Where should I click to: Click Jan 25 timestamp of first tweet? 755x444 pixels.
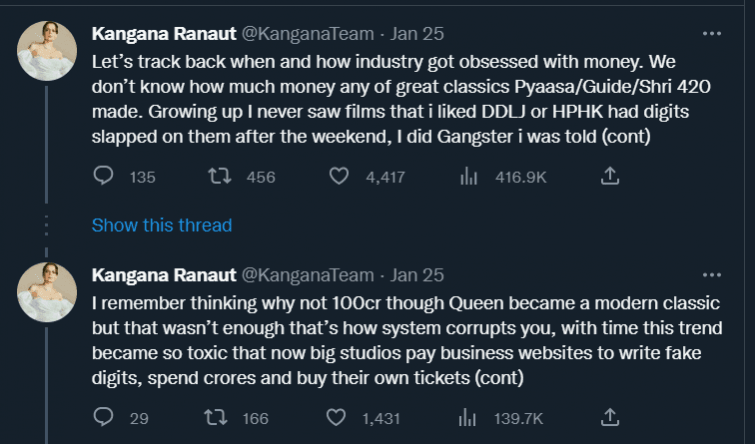[x=418, y=35]
